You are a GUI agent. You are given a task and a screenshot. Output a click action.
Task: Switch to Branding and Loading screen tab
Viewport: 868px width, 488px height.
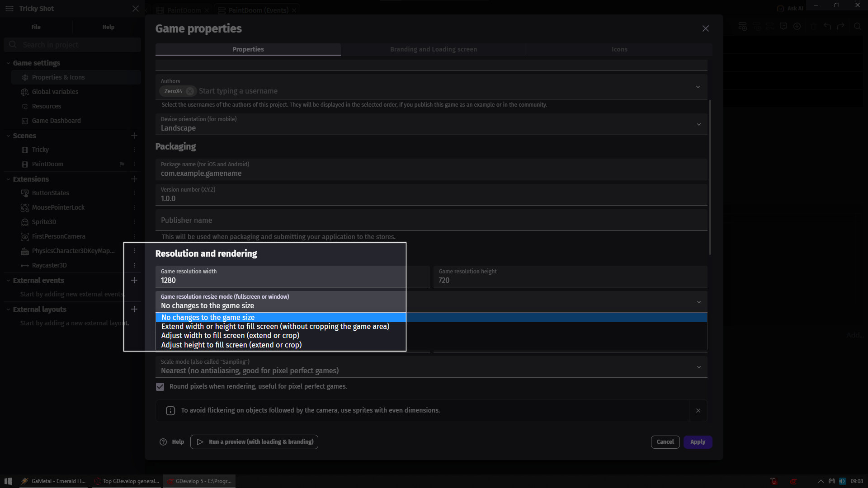pos(433,49)
